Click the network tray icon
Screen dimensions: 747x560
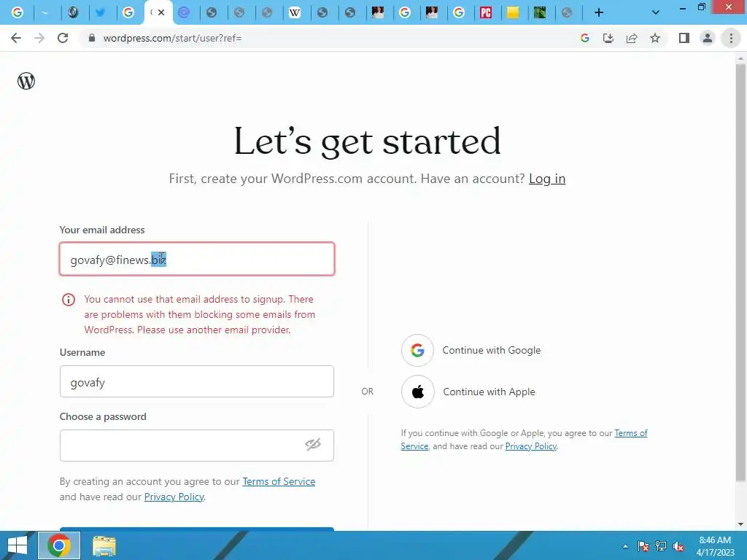tap(661, 546)
